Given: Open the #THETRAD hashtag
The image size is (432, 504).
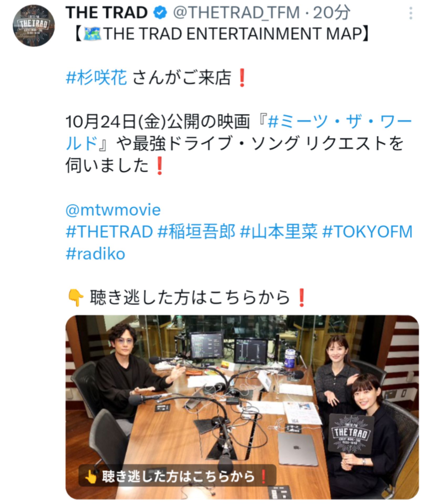Looking at the screenshot, I should (x=109, y=232).
